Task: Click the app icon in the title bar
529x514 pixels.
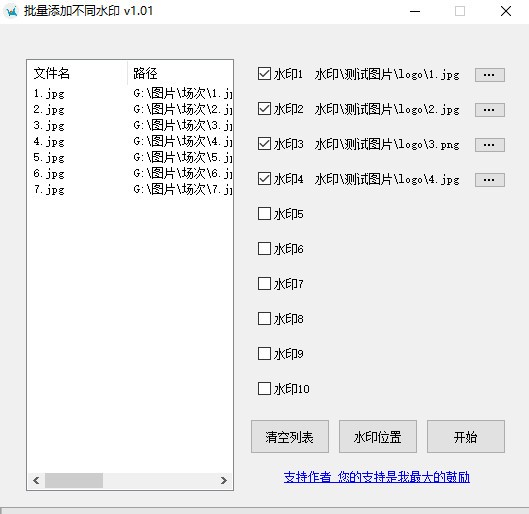Action: (12, 11)
